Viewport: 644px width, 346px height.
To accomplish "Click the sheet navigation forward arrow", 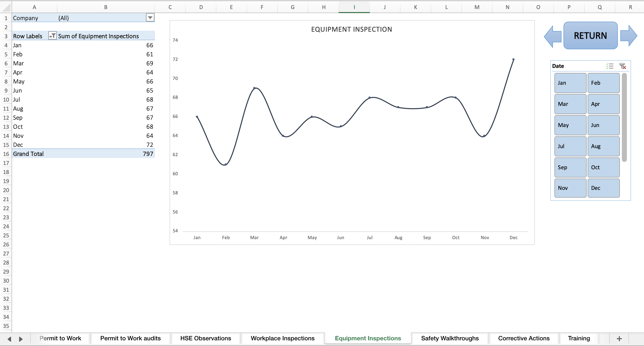I will [x=21, y=338].
